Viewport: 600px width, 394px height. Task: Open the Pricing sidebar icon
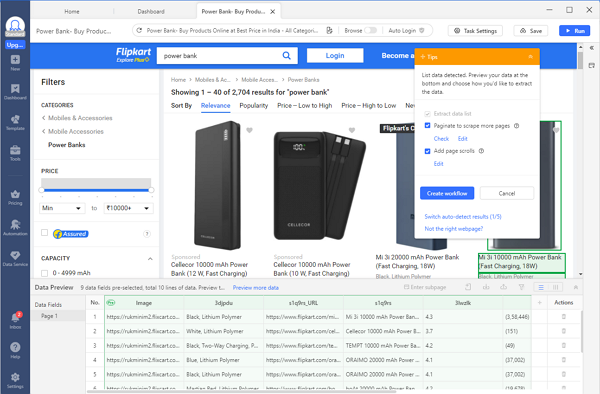[x=15, y=197]
